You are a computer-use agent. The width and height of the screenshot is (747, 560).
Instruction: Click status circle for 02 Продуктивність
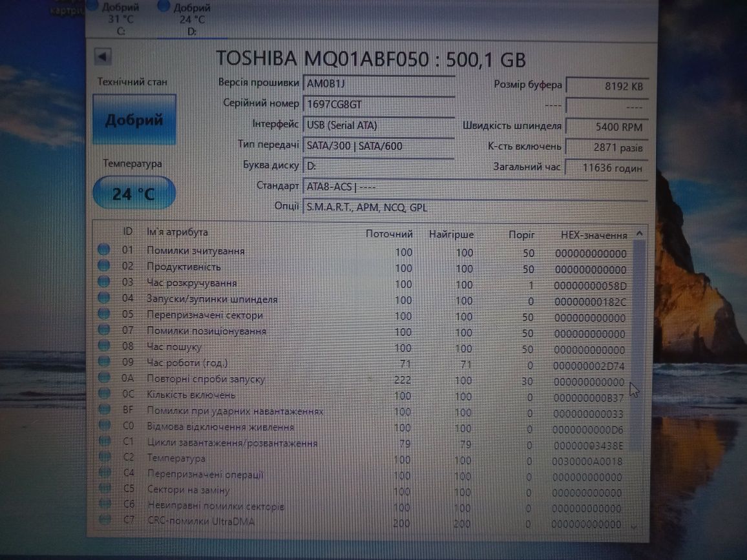(x=104, y=265)
